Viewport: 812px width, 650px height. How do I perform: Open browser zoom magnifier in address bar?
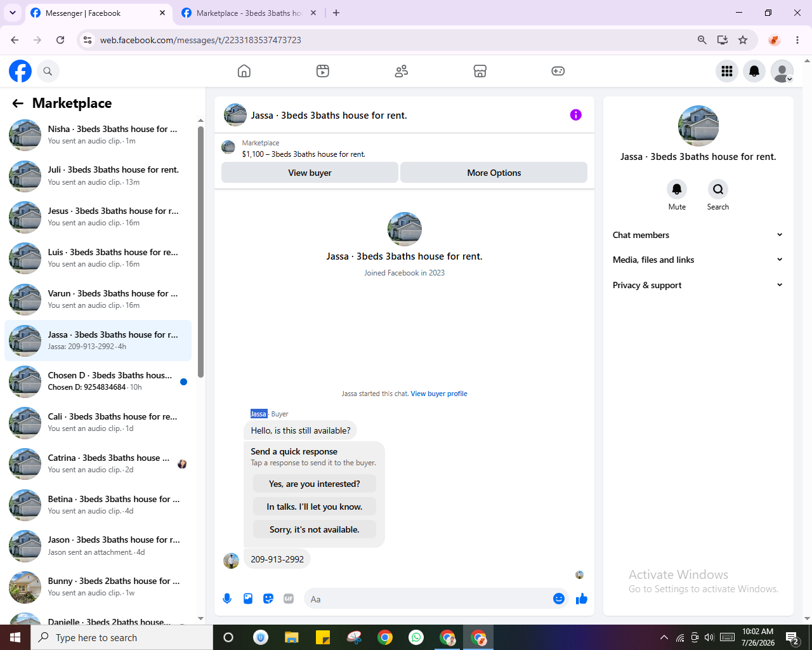coord(702,40)
